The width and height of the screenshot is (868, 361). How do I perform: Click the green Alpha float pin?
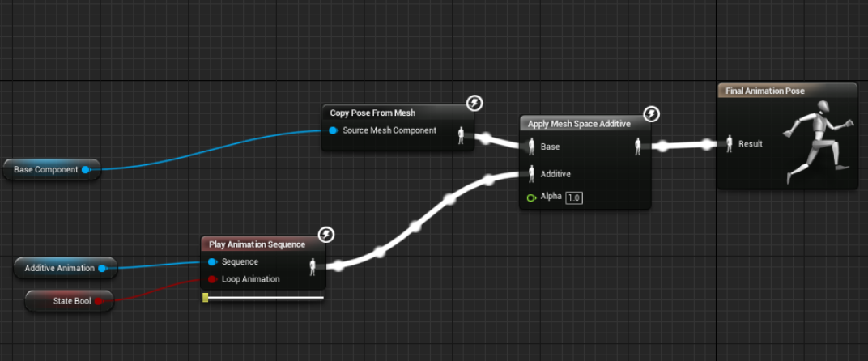pyautogui.click(x=531, y=197)
